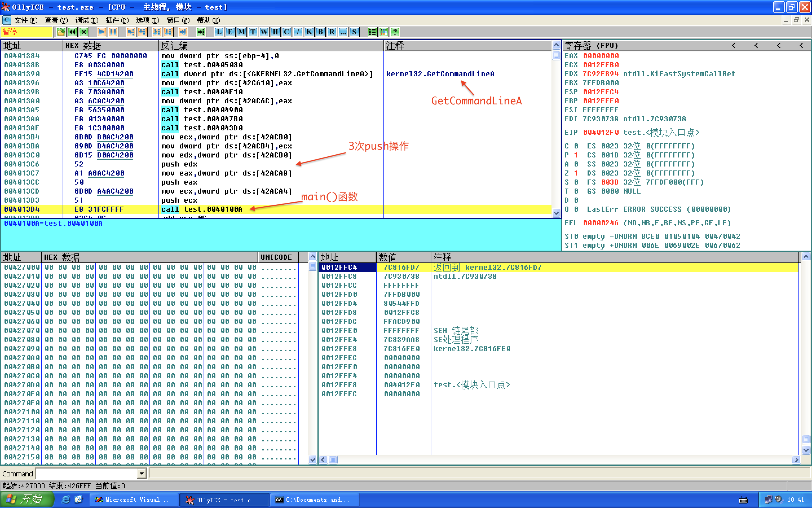This screenshot has height=508, width=812.
Task: Run the program with the Play icon
Action: click(102, 32)
